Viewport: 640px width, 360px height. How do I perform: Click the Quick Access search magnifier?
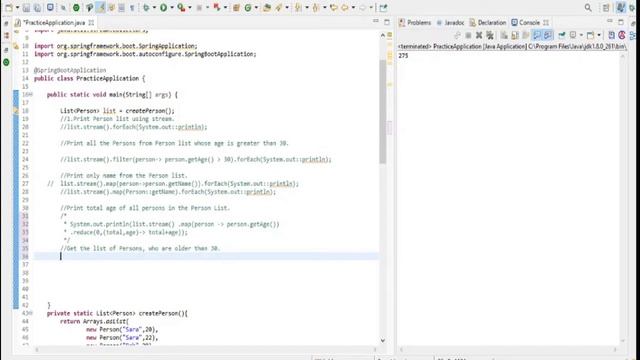(x=588, y=7)
